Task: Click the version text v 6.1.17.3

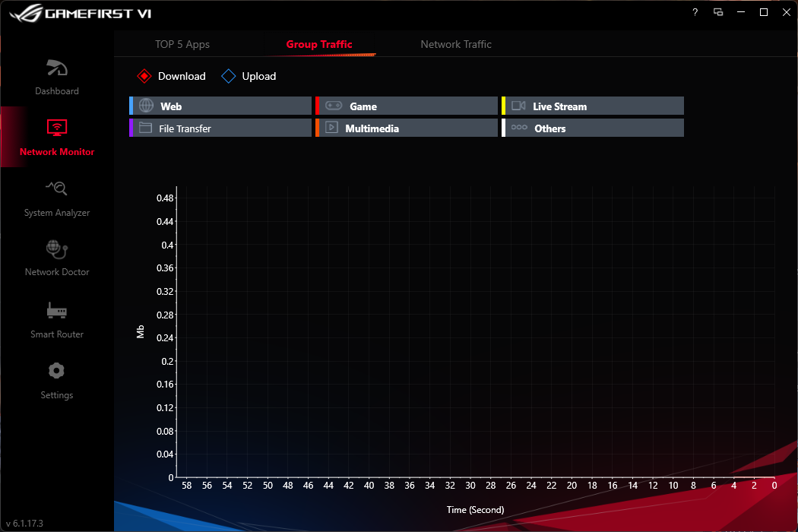Action: pos(24,524)
